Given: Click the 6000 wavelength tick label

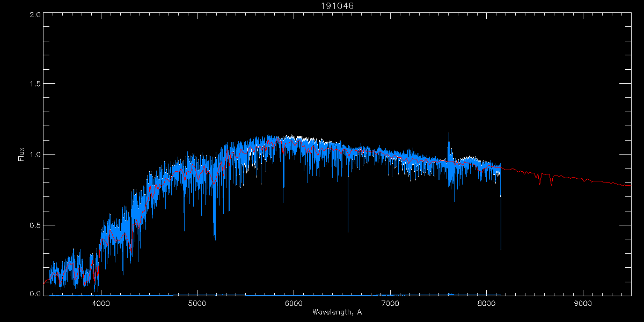Looking at the screenshot, I should [x=294, y=303].
